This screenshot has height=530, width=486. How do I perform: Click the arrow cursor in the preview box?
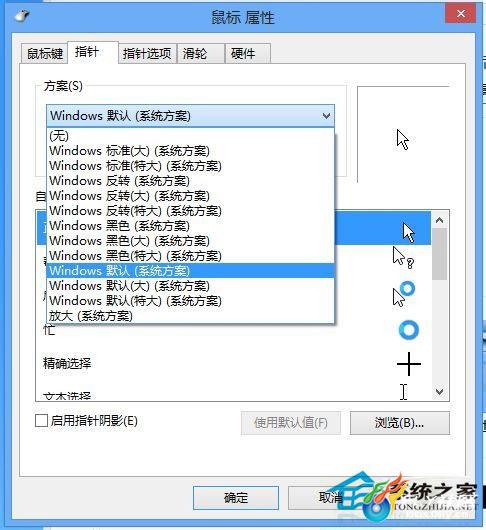pos(403,139)
